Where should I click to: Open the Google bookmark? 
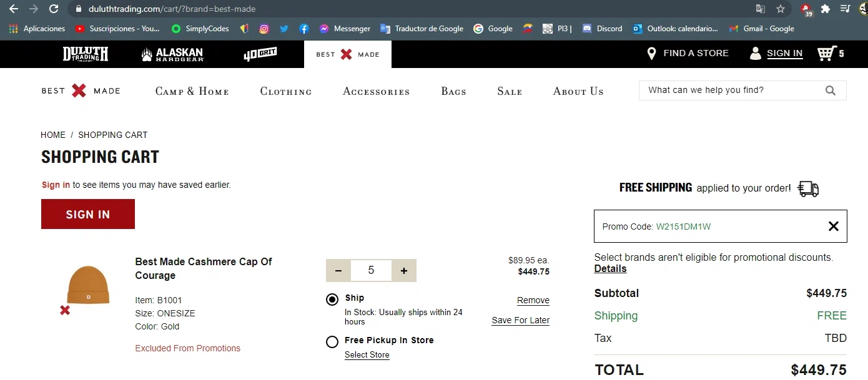tap(493, 28)
